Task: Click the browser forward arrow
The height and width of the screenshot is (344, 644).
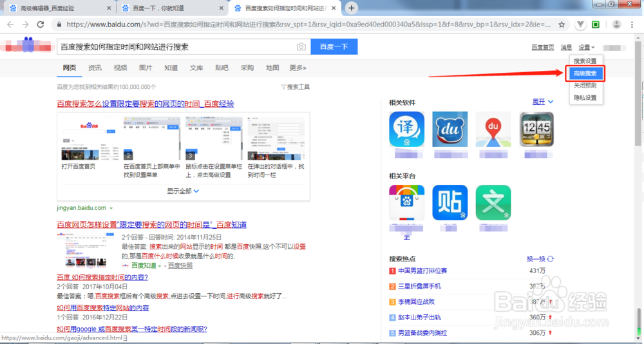Action: tap(26, 24)
